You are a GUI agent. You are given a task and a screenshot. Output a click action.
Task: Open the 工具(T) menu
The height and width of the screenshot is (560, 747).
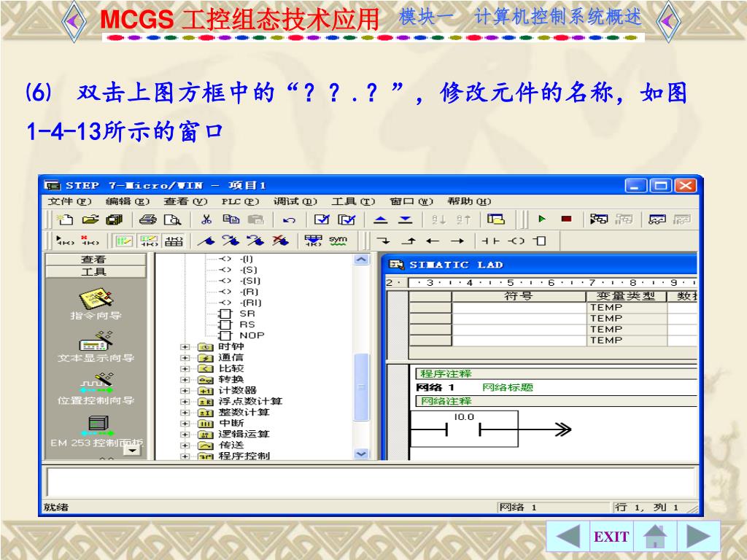click(x=354, y=201)
